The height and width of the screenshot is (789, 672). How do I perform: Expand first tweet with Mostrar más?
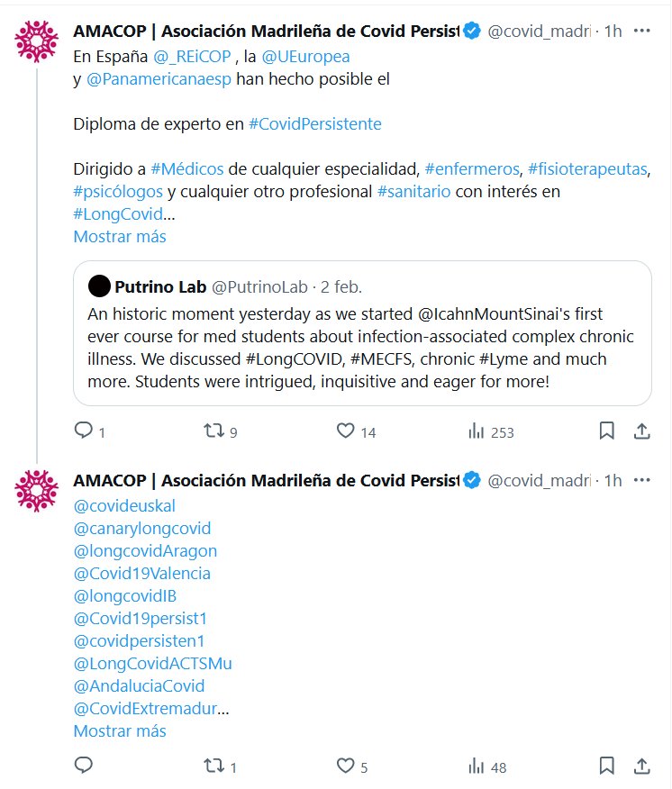pyautogui.click(x=120, y=237)
